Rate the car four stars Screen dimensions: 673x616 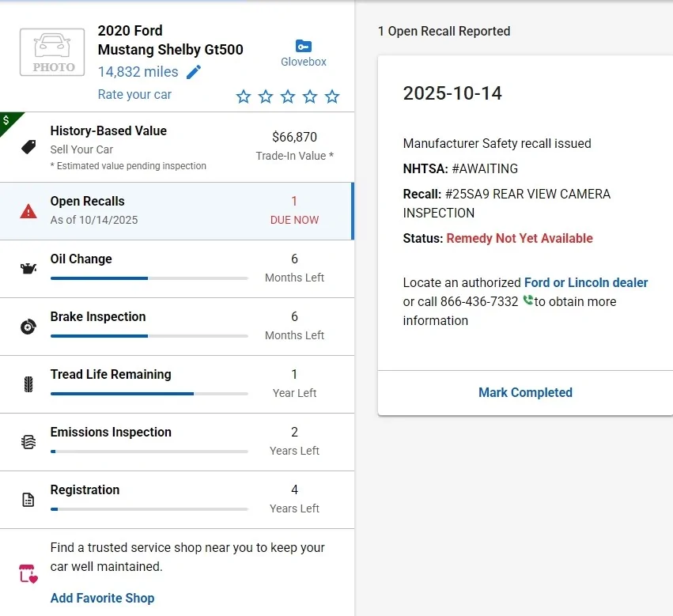pyautogui.click(x=310, y=96)
